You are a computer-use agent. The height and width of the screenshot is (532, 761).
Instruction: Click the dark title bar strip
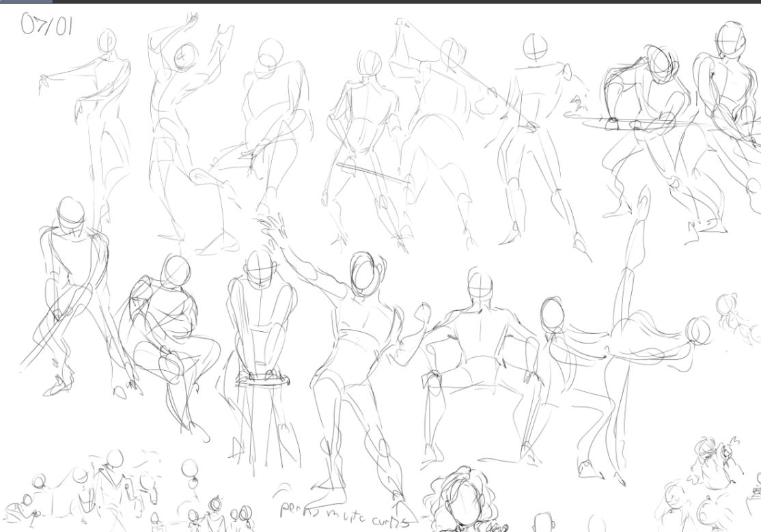[410, 1]
